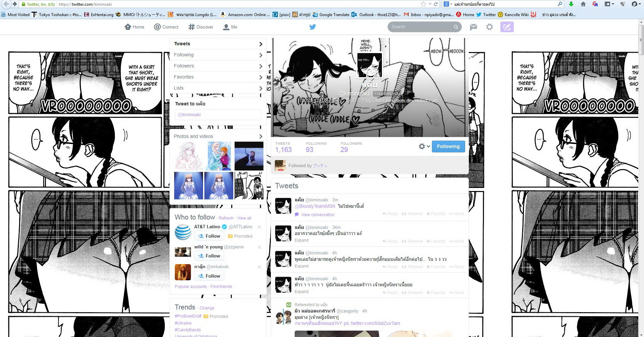Open direct messages envelope icon
The height and width of the screenshot is (337, 644).
(474, 27)
